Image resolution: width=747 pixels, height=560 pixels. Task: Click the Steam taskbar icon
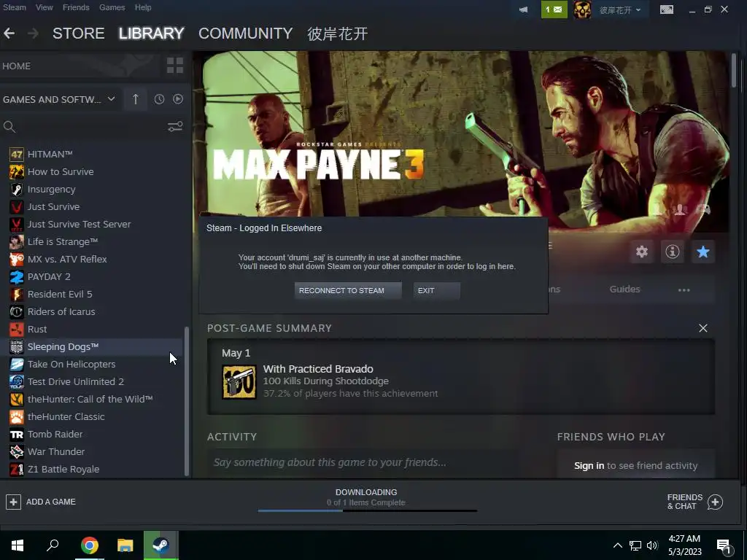click(160, 545)
